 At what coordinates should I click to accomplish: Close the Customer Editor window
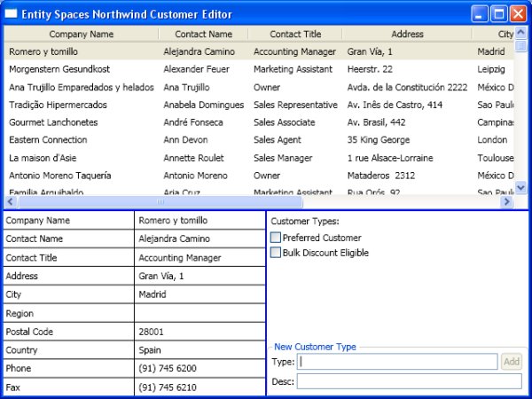click(x=518, y=14)
